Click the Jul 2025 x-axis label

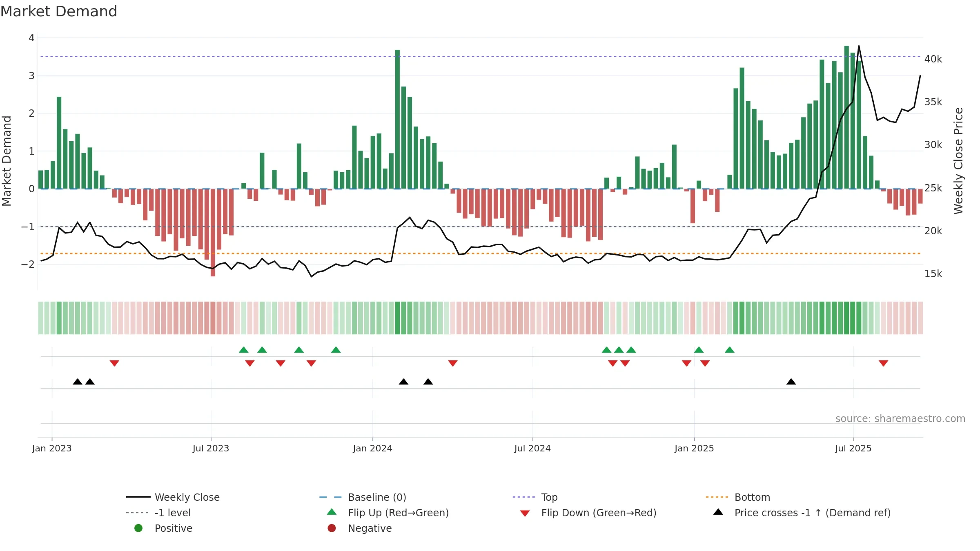click(x=853, y=449)
